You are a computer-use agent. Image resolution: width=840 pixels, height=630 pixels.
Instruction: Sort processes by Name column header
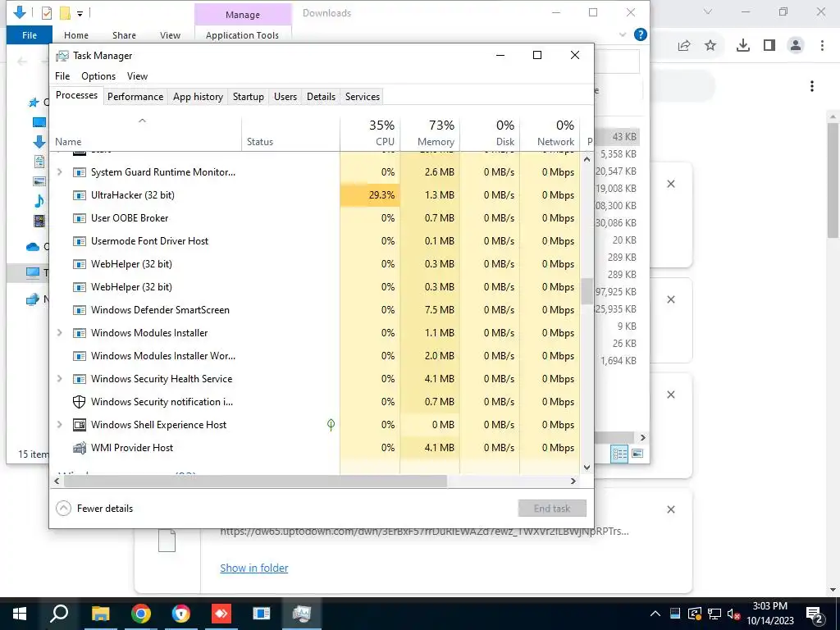145,132
